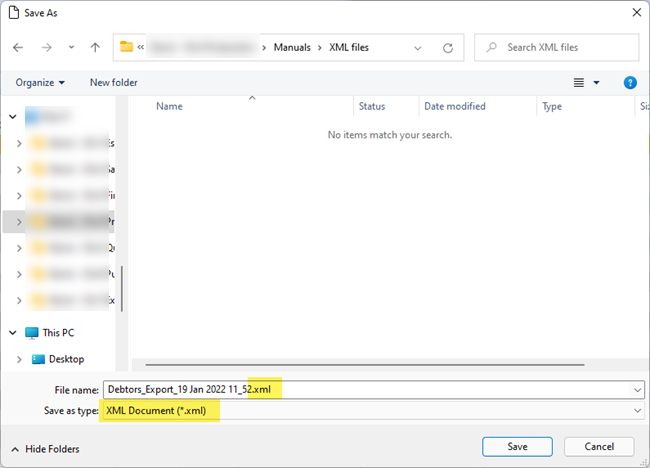Screen dimensions: 650x468
Task: Expand the Organize menu
Action: pyautogui.click(x=40, y=83)
